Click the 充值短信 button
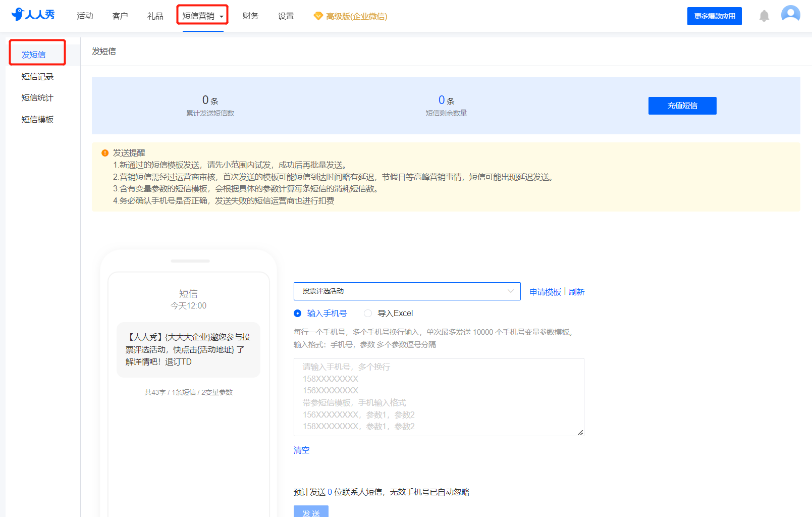The height and width of the screenshot is (517, 812). [682, 106]
